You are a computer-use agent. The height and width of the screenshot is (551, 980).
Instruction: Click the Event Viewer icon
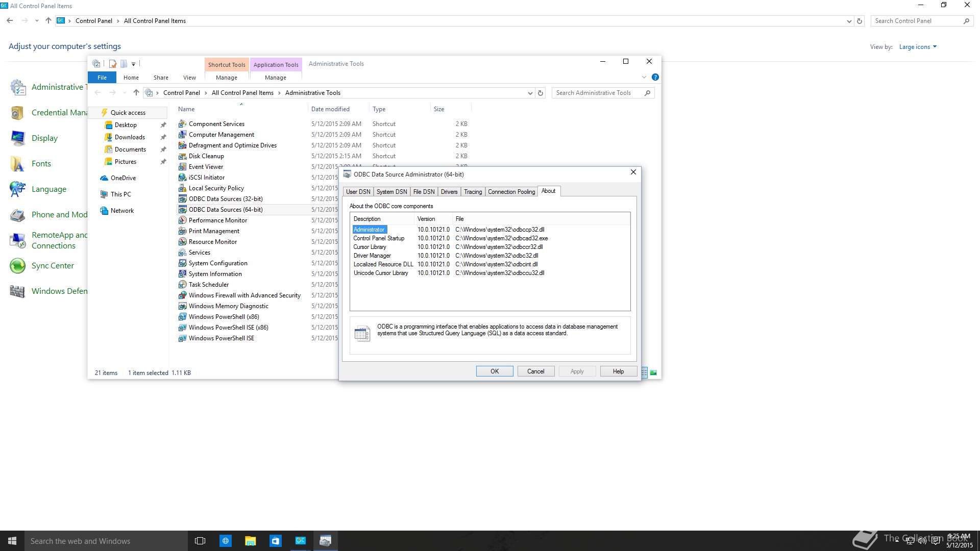(x=182, y=167)
